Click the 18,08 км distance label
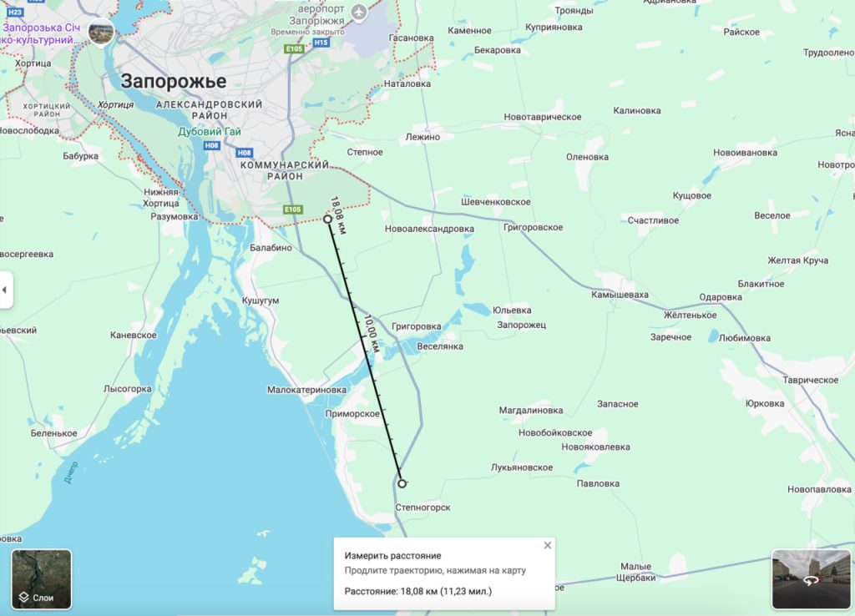Screen dimensions: 855x616 338,215
